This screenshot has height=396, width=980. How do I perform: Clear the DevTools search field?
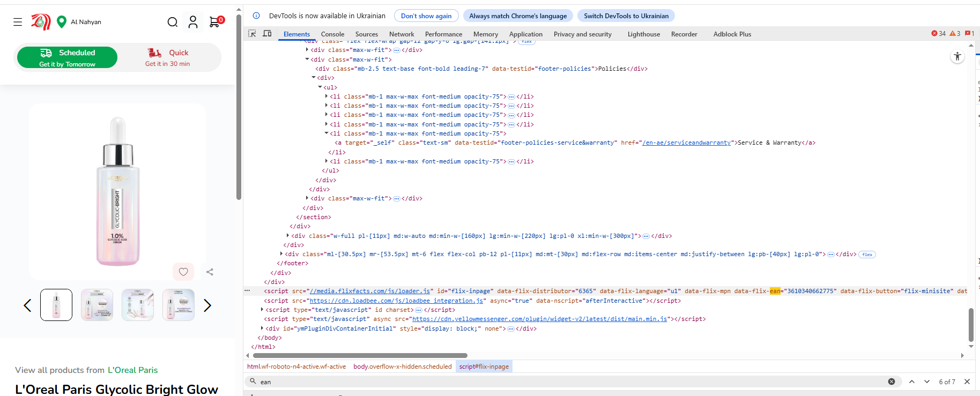tap(892, 382)
